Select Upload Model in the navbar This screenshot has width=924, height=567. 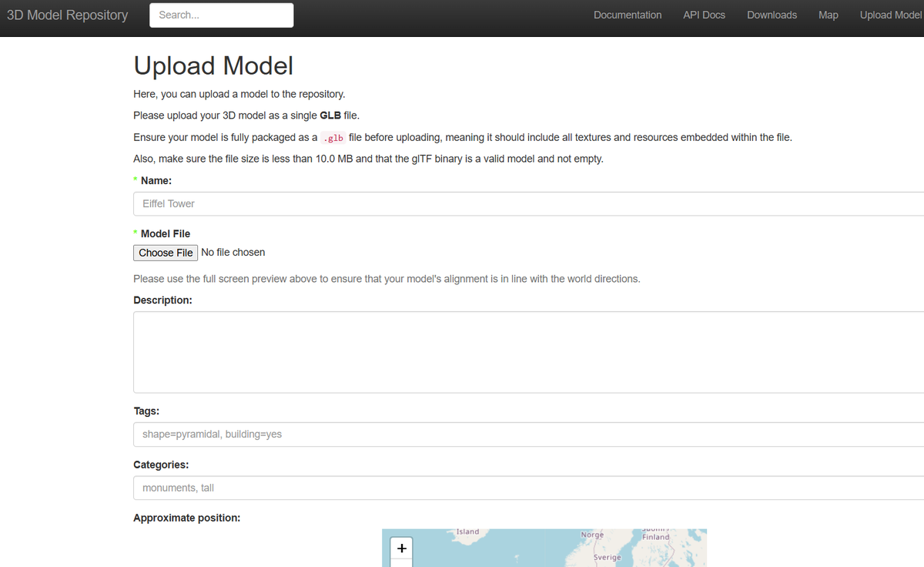click(x=891, y=15)
